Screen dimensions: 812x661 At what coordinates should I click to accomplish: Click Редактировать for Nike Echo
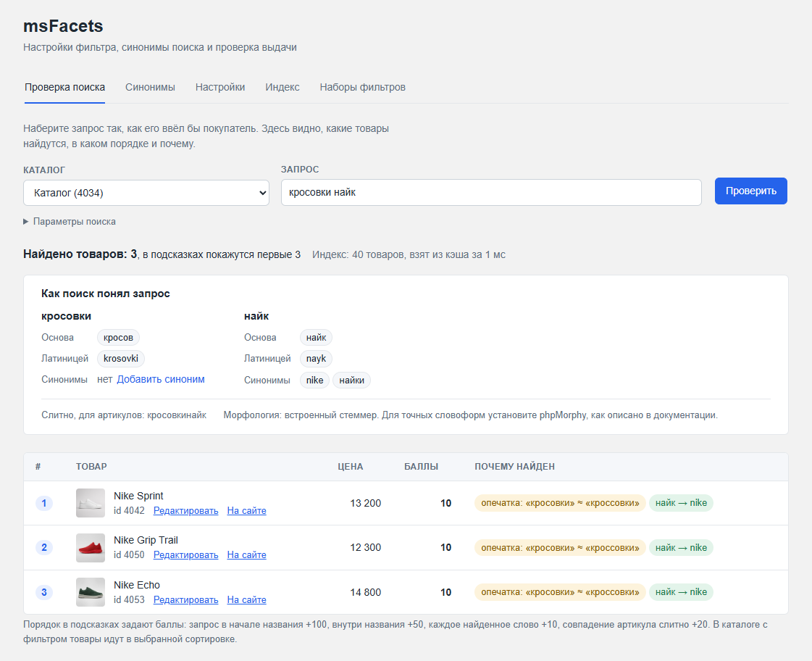coord(186,600)
